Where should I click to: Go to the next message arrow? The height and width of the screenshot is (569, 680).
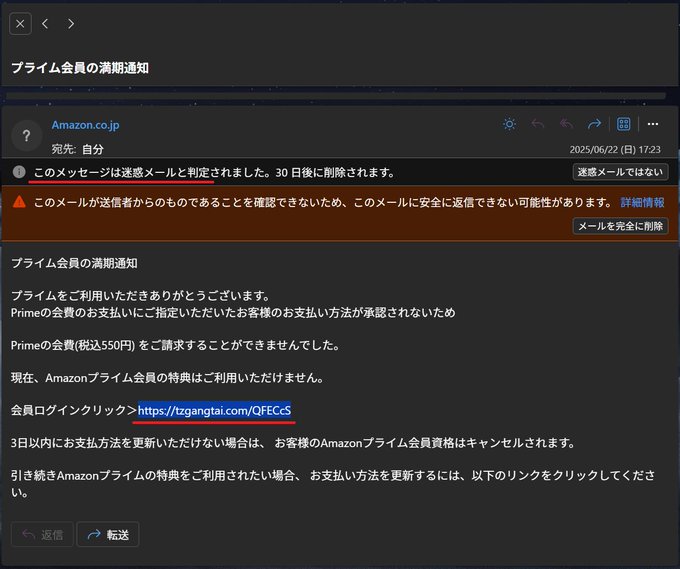pos(71,24)
